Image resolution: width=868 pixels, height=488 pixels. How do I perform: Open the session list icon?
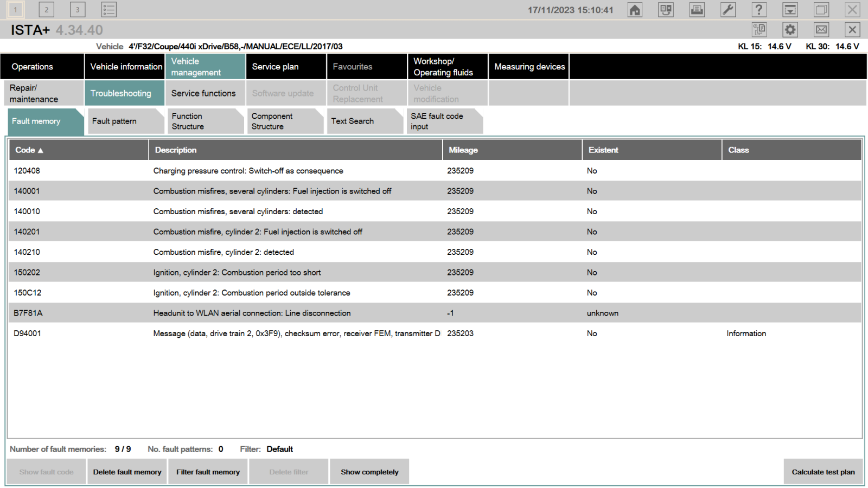[x=109, y=10]
